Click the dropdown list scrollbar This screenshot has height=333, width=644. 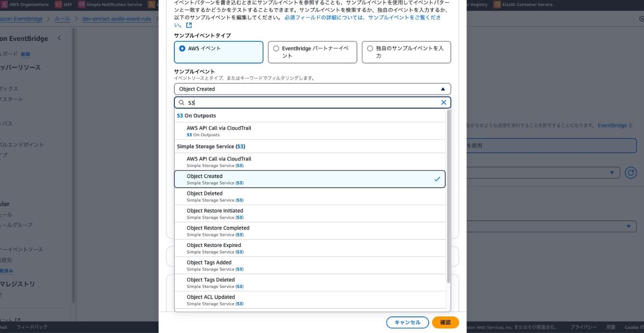(448, 196)
